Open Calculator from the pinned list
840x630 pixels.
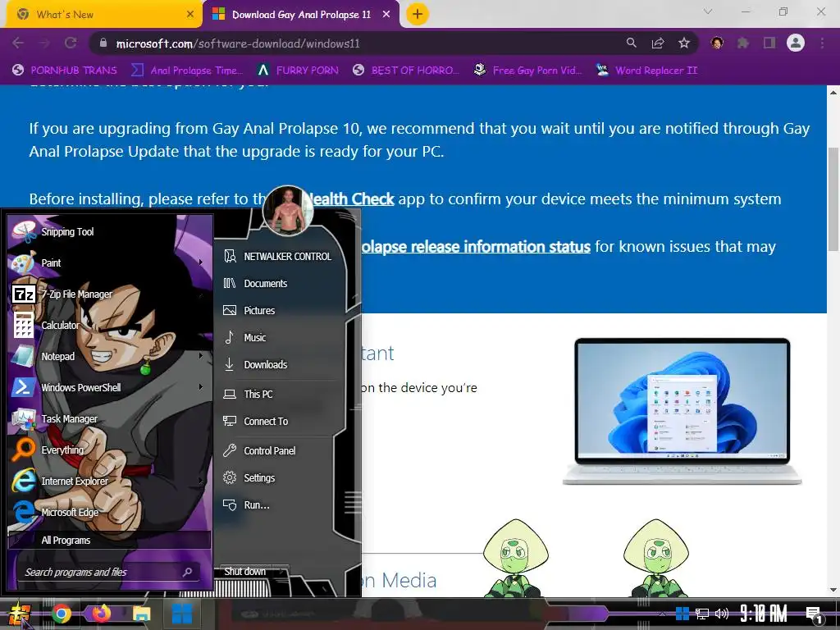click(x=110, y=325)
